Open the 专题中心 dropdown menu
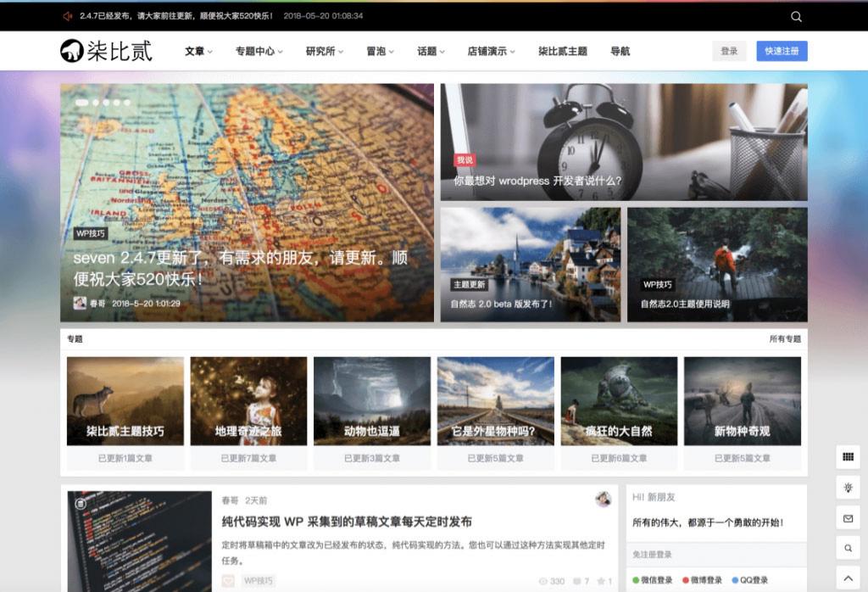The width and height of the screenshot is (868, 592). pos(256,51)
